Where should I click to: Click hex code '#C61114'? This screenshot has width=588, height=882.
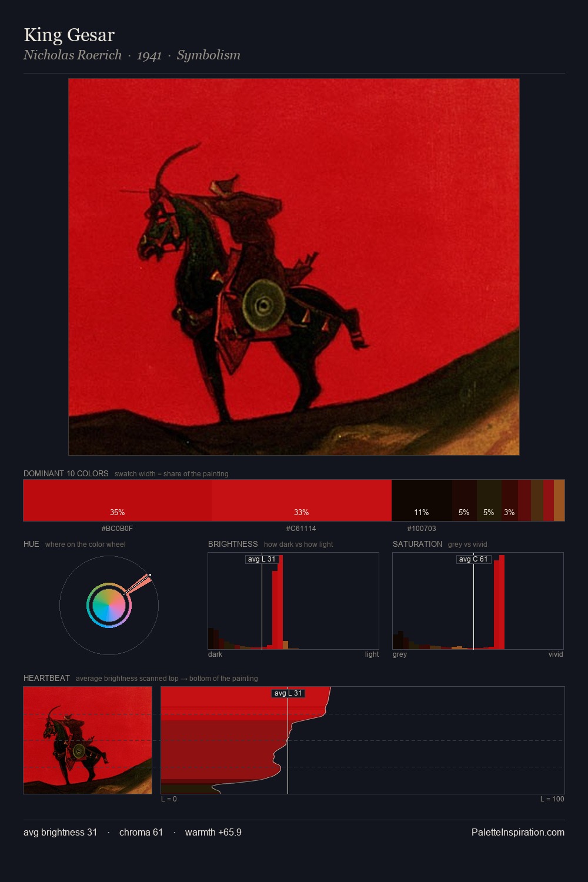point(301,529)
